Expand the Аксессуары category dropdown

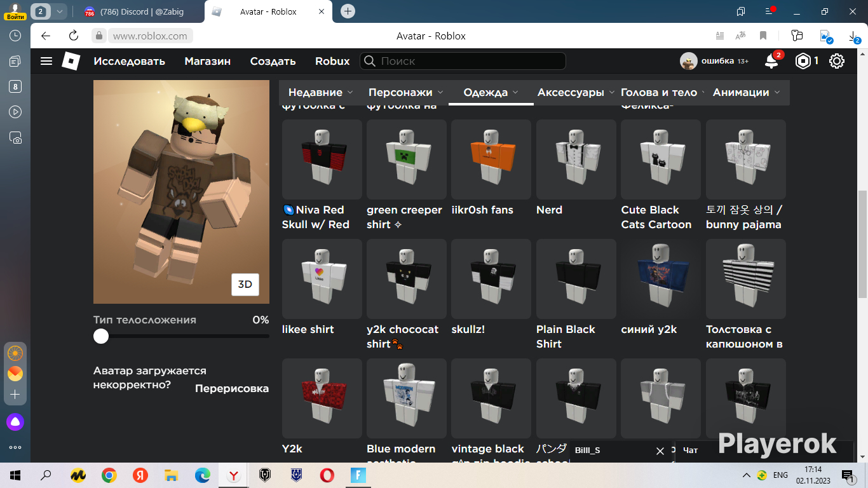click(x=576, y=92)
